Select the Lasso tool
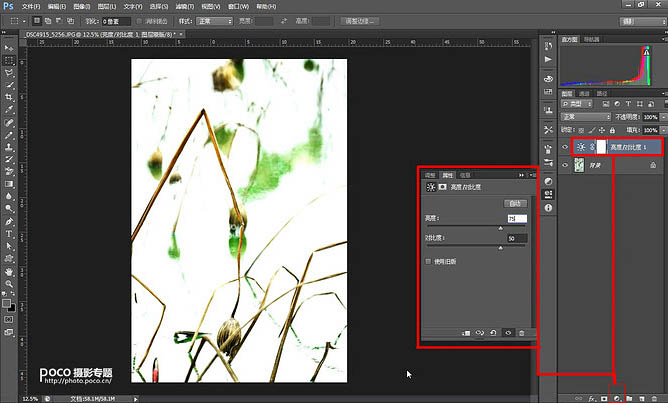 pos(9,73)
